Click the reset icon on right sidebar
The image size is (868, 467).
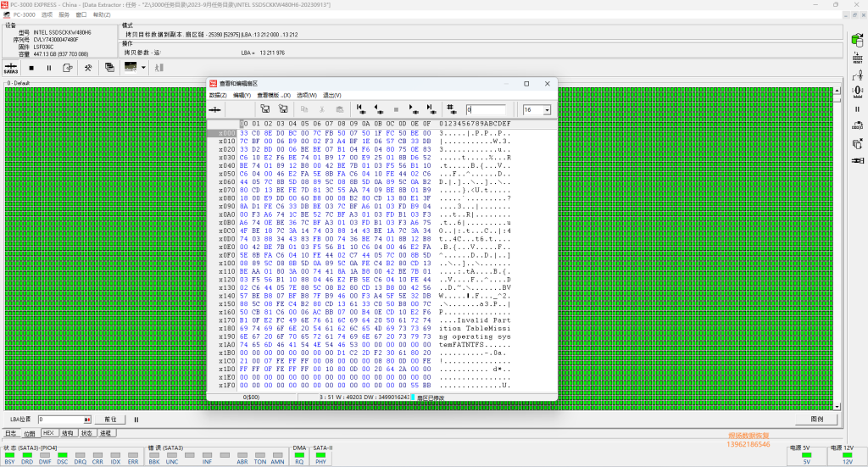(858, 58)
